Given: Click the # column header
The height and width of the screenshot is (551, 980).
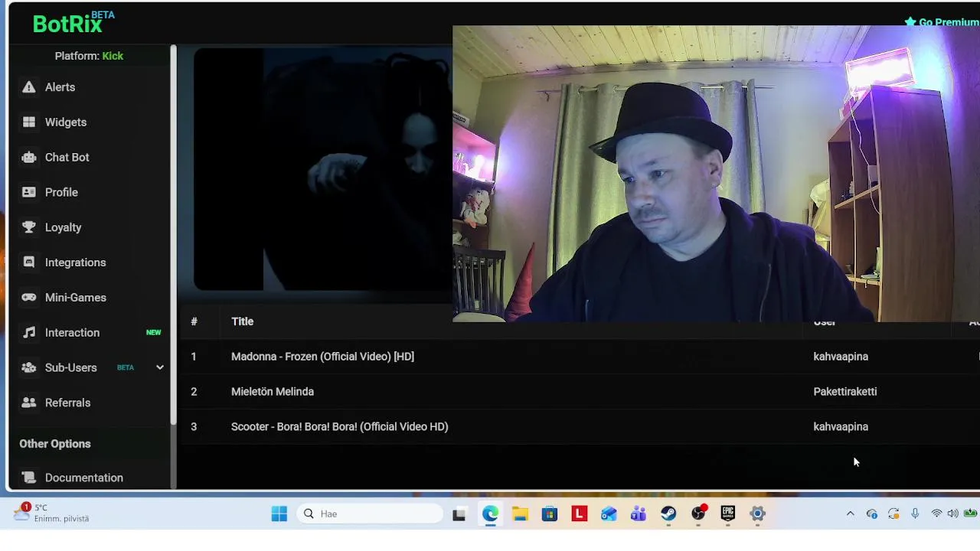Looking at the screenshot, I should point(194,321).
